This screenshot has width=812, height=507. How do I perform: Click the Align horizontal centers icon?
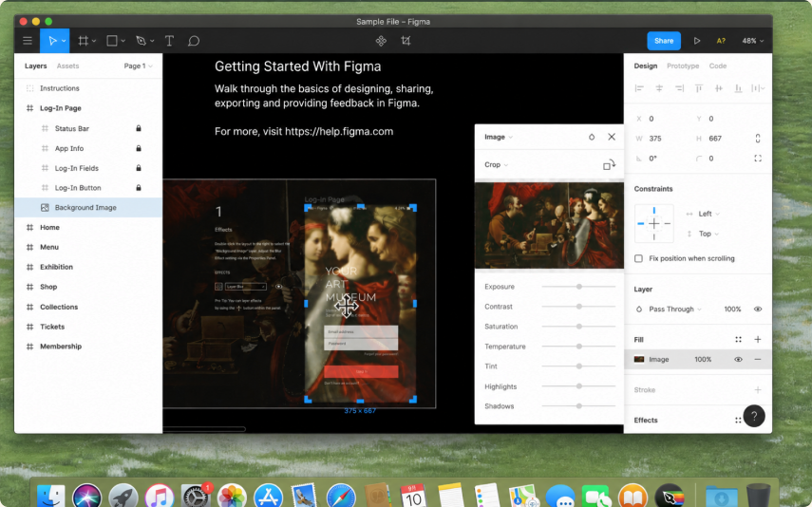[659, 88]
